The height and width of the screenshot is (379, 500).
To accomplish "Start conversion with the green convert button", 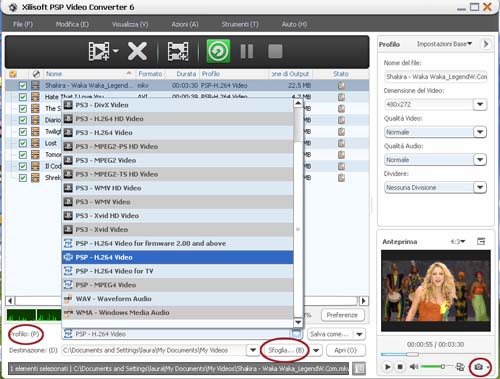I will pyautogui.click(x=218, y=51).
